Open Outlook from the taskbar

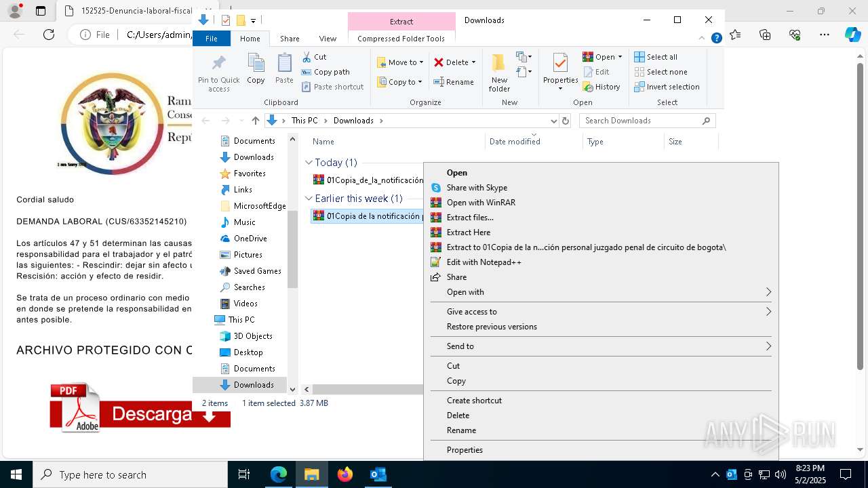pos(378,474)
